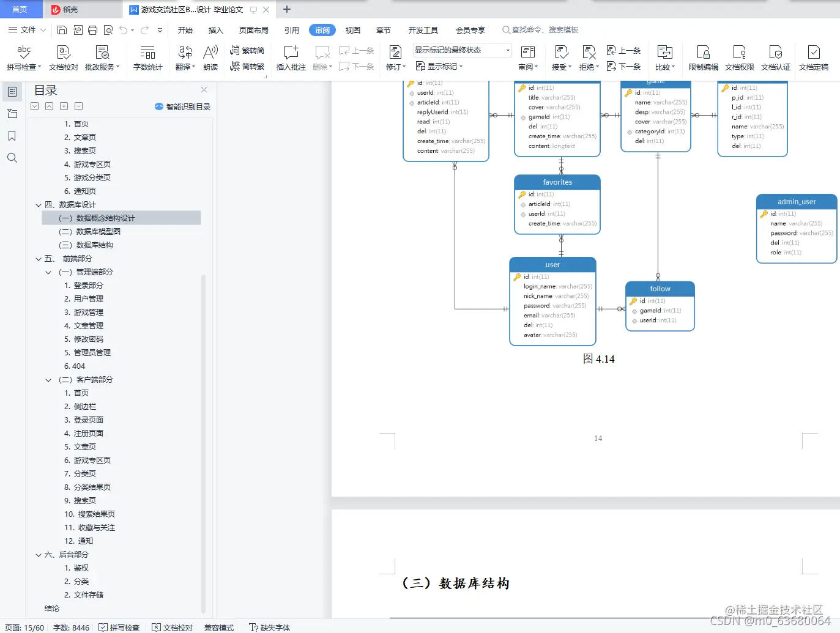840x633 pixels.
Task: Open 批改服务 correction service
Action: point(102,57)
